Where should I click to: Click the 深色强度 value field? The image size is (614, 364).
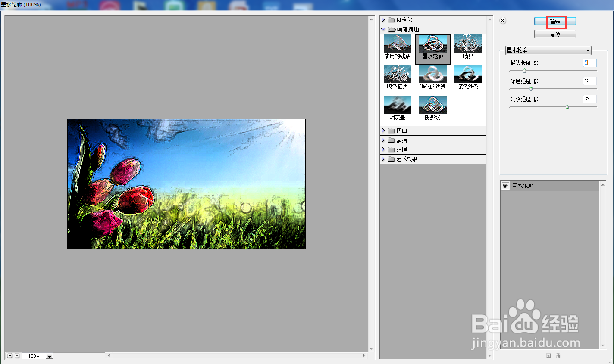tap(589, 81)
